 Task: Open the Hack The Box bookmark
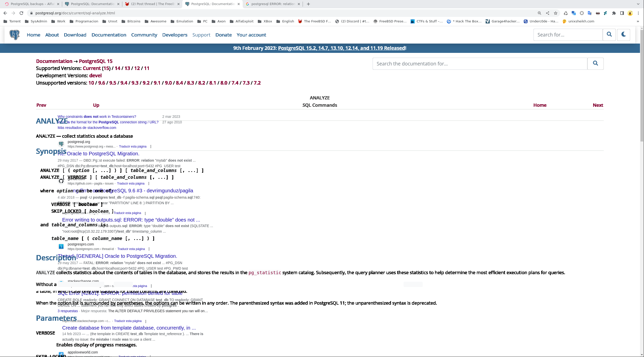coord(464,21)
